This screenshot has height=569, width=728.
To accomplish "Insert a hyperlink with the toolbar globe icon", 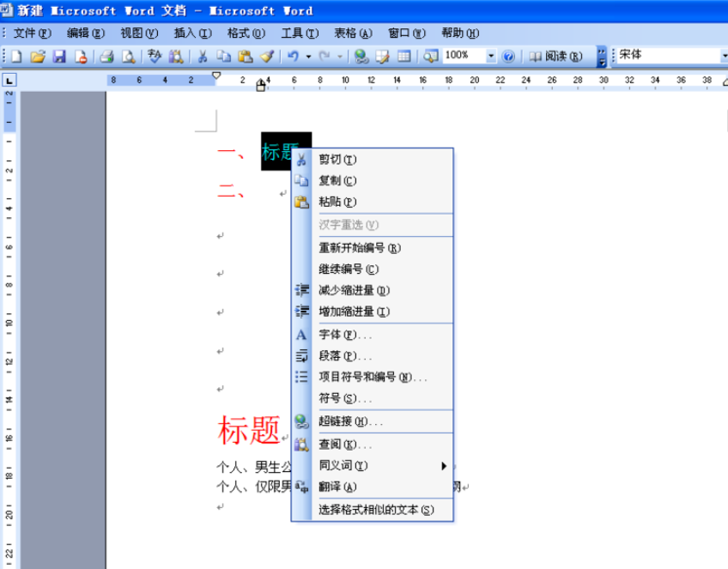I will (x=361, y=57).
